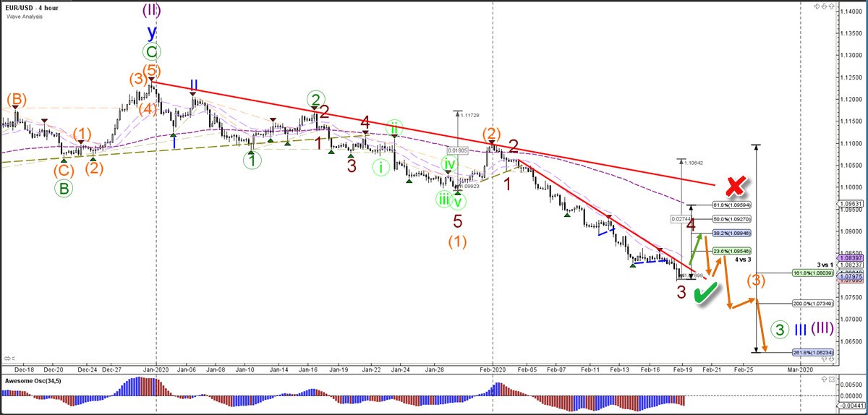Move the Awesome Osc panel up
The width and height of the screenshot is (868, 415).
(x=824, y=379)
